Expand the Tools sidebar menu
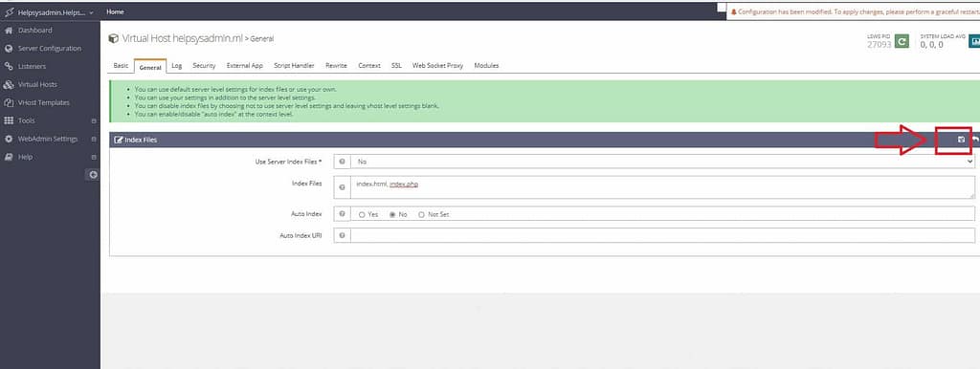This screenshot has height=369, width=980. (x=50, y=120)
